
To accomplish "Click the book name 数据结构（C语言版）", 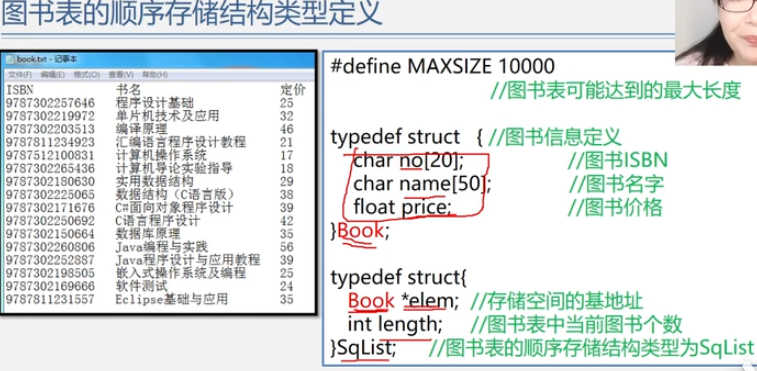I will click(x=175, y=195).
